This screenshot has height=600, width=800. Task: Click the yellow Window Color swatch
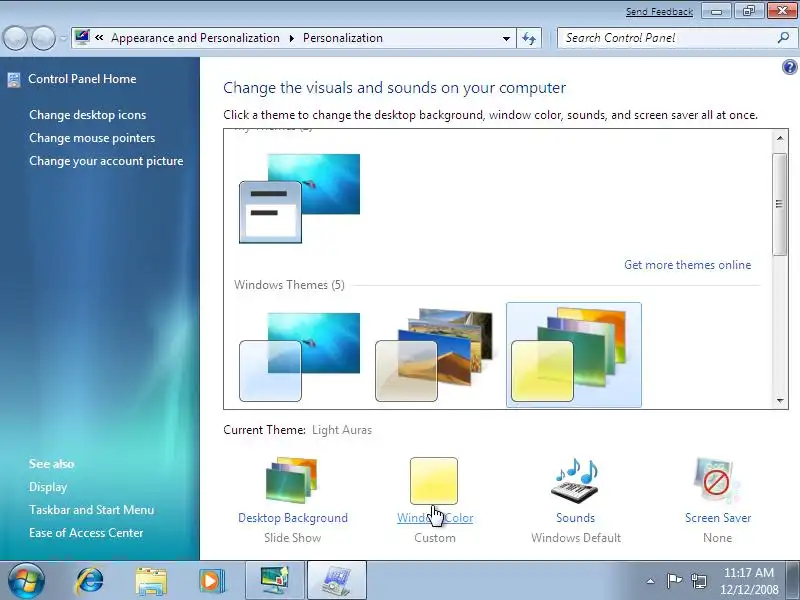coord(434,480)
